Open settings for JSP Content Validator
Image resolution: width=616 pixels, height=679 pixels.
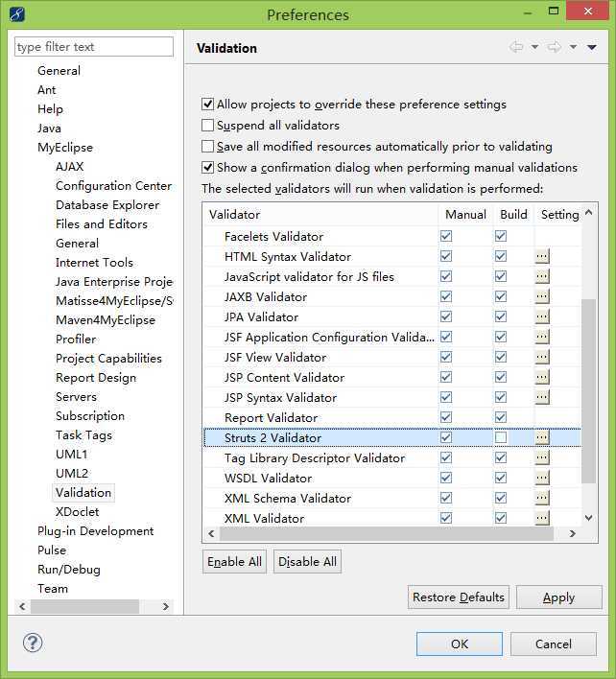(542, 377)
